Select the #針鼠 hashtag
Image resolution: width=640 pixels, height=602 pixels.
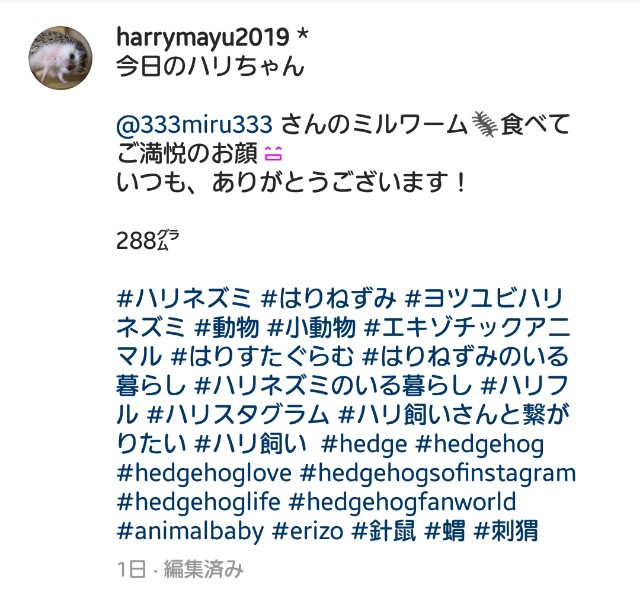pyautogui.click(x=384, y=531)
